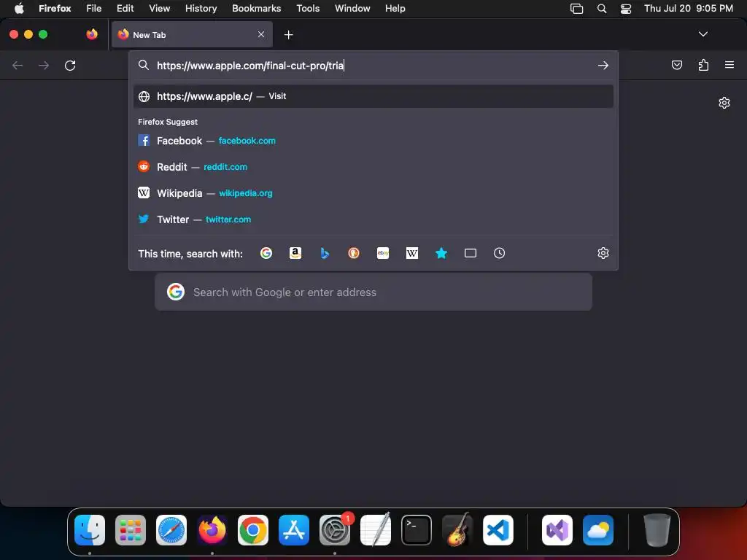Open GarageBand from the Dock

457,530
